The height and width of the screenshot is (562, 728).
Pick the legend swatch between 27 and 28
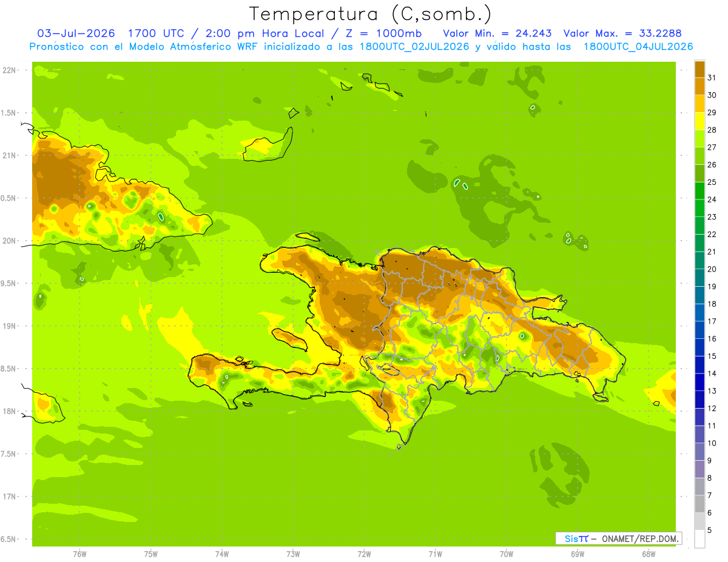coord(699,138)
